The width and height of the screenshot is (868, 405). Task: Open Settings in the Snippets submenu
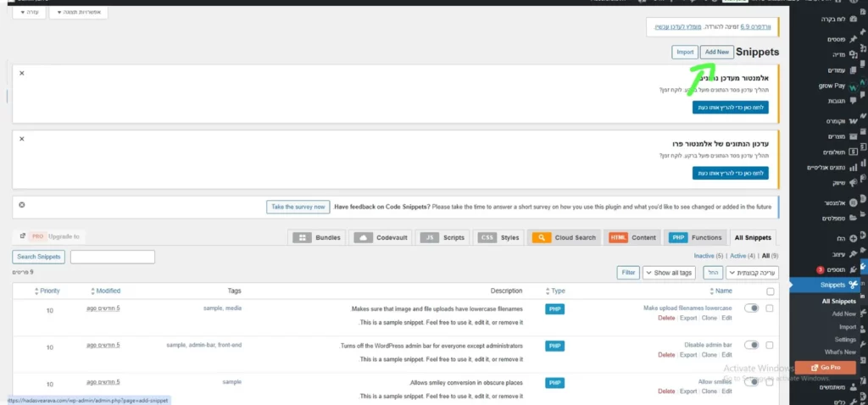tap(845, 339)
